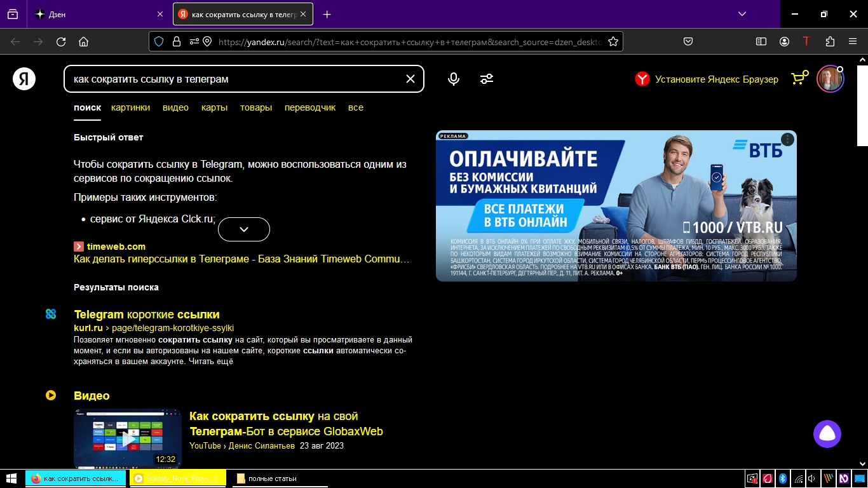This screenshot has height=488, width=868.
Task: Open Telegram короткие ссылки result
Action: coord(147,315)
